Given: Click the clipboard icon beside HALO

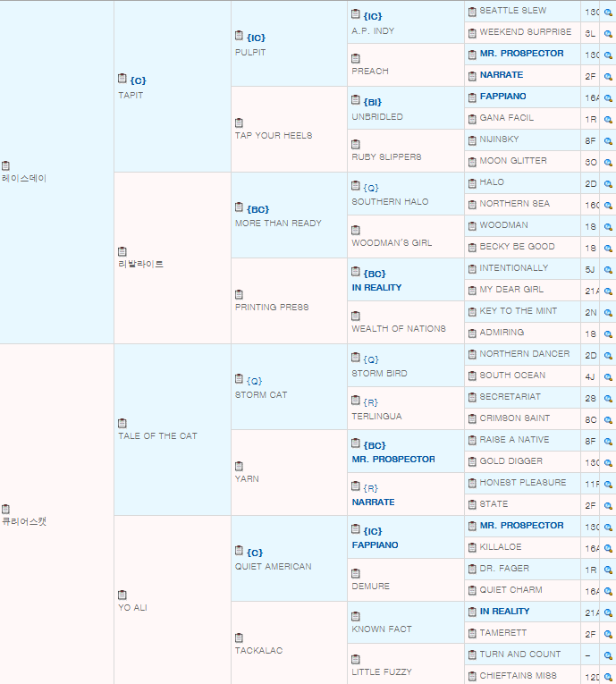Looking at the screenshot, I should tap(472, 182).
